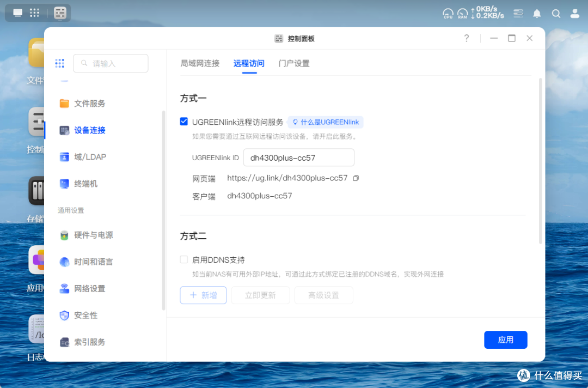Click the Update Now button
588x388 pixels.
[x=260, y=295]
